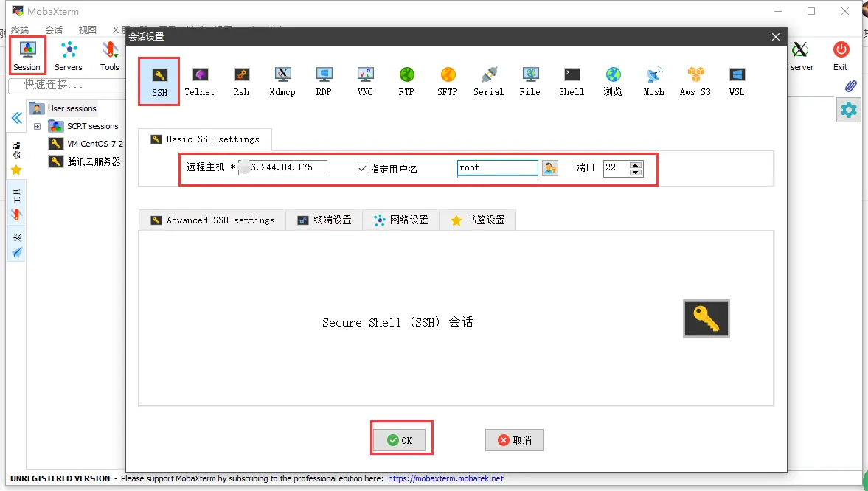The image size is (868, 491).
Task: Focus the 远程主机 host field
Action: 283,167
